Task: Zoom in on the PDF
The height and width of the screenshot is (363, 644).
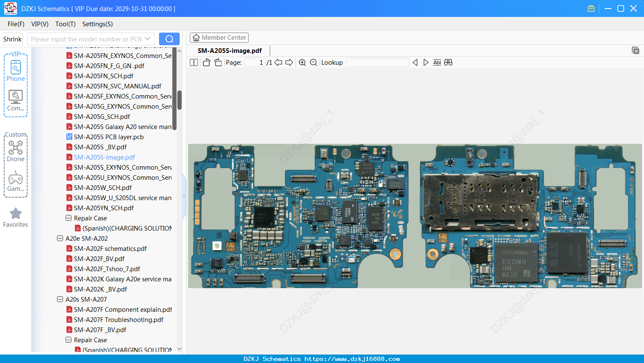Action: pos(302,63)
